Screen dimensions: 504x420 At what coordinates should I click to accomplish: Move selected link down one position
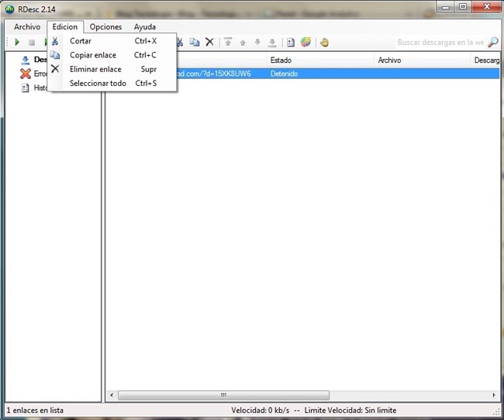(x=257, y=42)
